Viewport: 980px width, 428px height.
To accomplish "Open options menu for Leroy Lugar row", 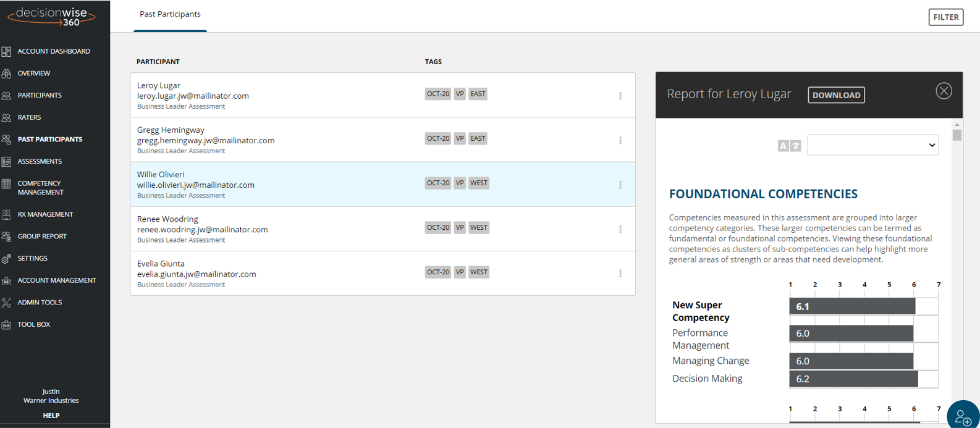I will (x=620, y=96).
